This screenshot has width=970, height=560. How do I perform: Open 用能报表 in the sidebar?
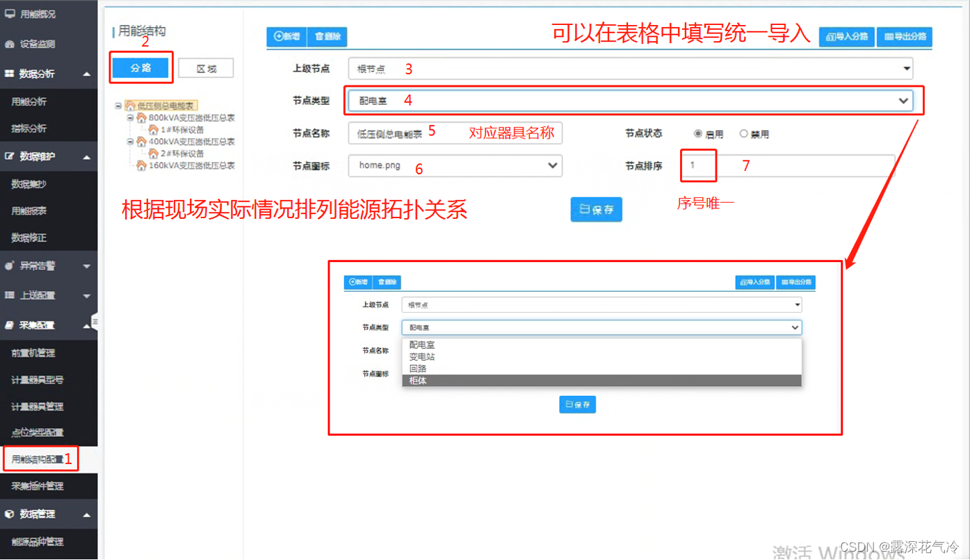tap(29, 211)
